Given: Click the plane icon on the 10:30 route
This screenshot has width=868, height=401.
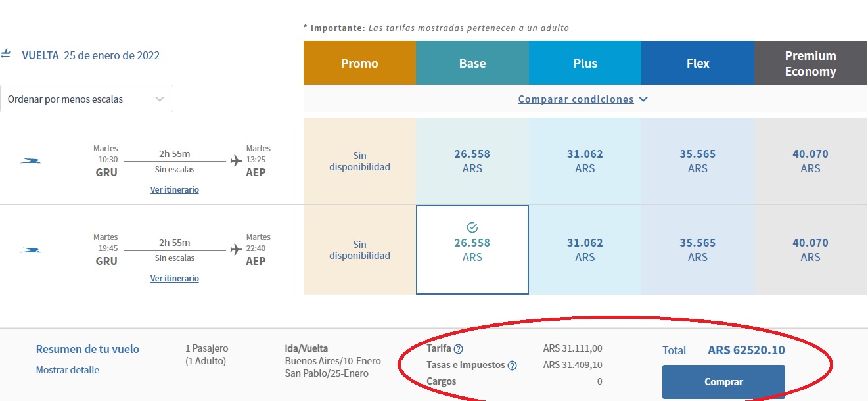Looking at the screenshot, I should 236,161.
